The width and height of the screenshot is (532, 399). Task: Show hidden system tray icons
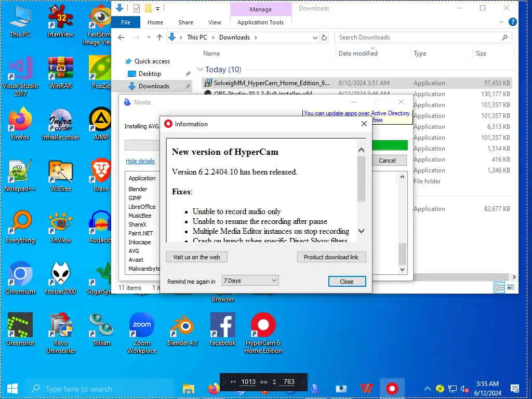coord(427,389)
